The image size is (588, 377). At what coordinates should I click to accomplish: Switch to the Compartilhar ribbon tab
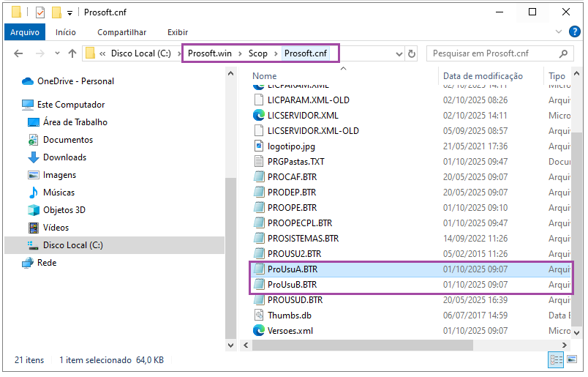(x=121, y=32)
